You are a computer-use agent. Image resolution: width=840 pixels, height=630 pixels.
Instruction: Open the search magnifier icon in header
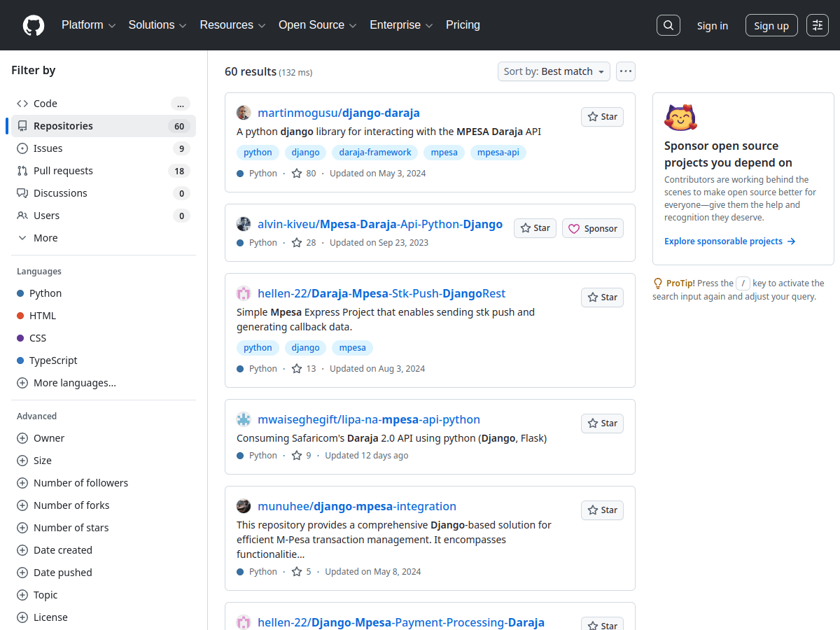click(x=668, y=25)
